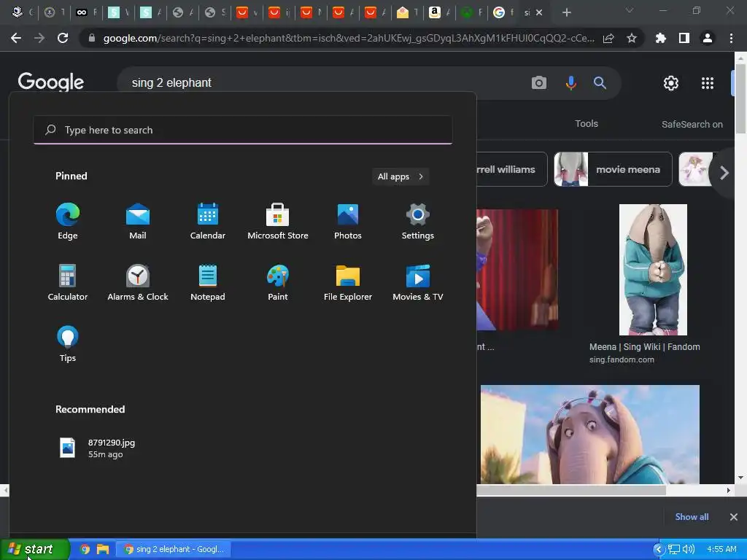Reload the current page

click(63, 38)
